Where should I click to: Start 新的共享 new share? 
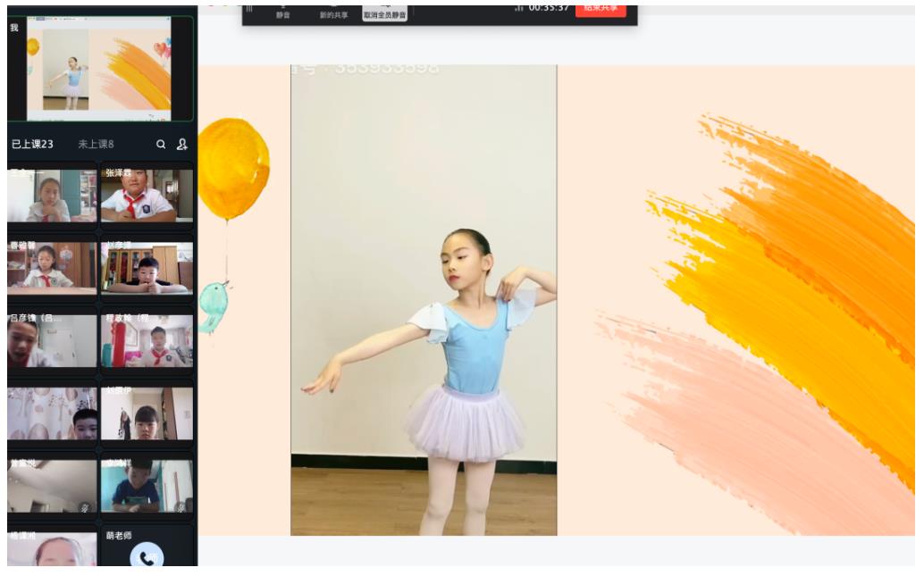pyautogui.click(x=333, y=11)
